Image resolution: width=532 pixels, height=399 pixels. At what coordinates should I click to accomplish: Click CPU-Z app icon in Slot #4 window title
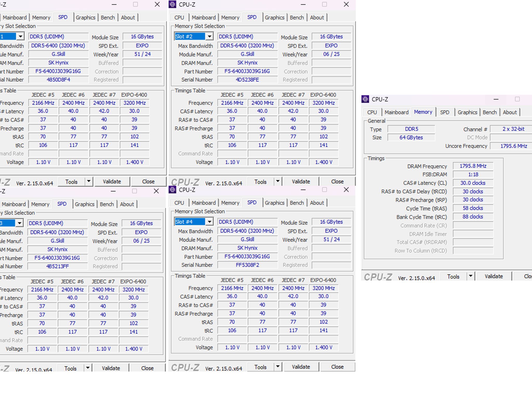pos(172,190)
